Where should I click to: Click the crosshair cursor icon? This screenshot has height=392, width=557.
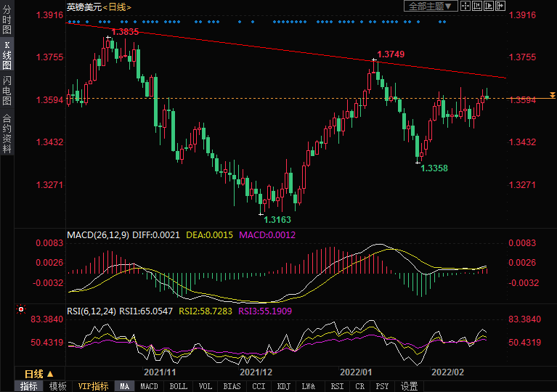point(467,7)
